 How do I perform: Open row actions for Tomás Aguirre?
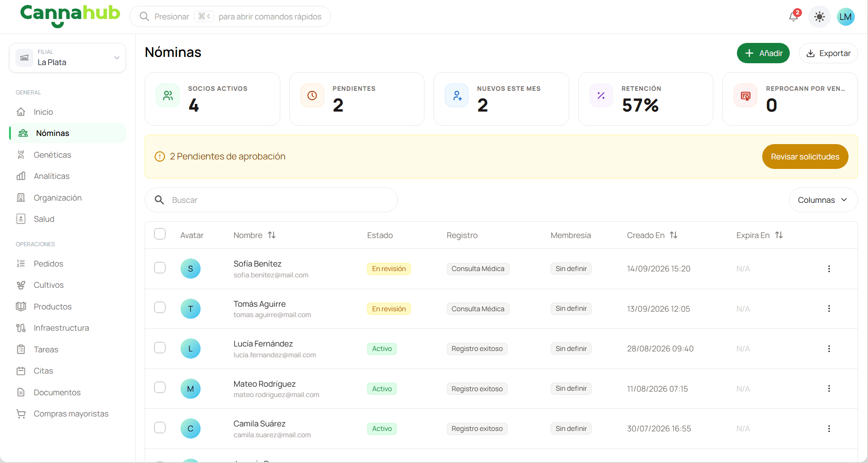click(829, 309)
